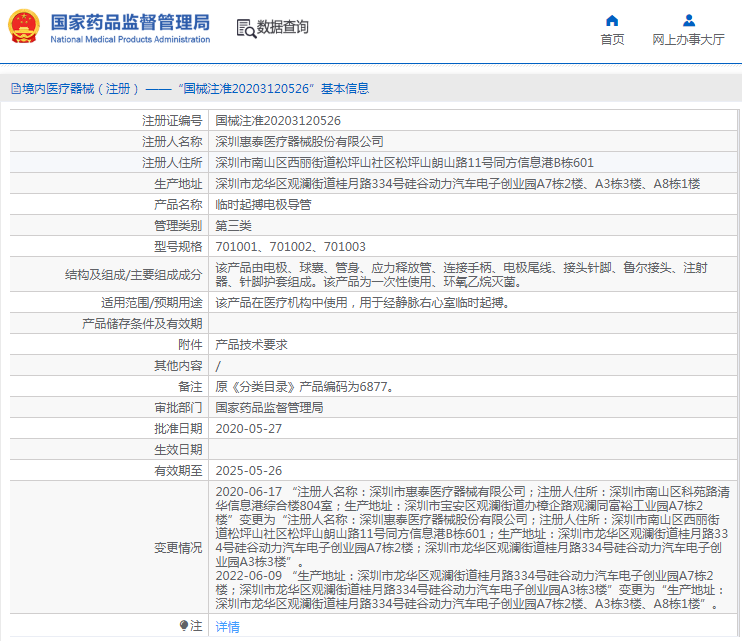Click 第三类 management category value

(x=233, y=226)
